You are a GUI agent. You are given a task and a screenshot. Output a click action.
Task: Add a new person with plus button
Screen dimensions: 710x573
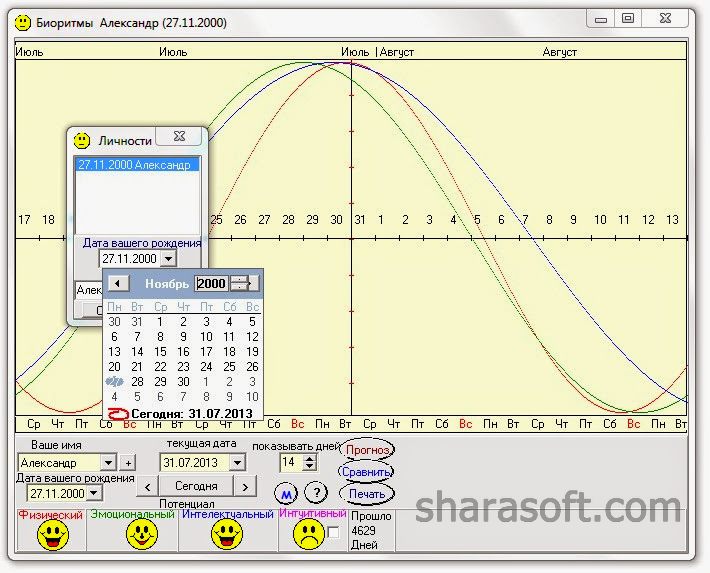point(129,463)
